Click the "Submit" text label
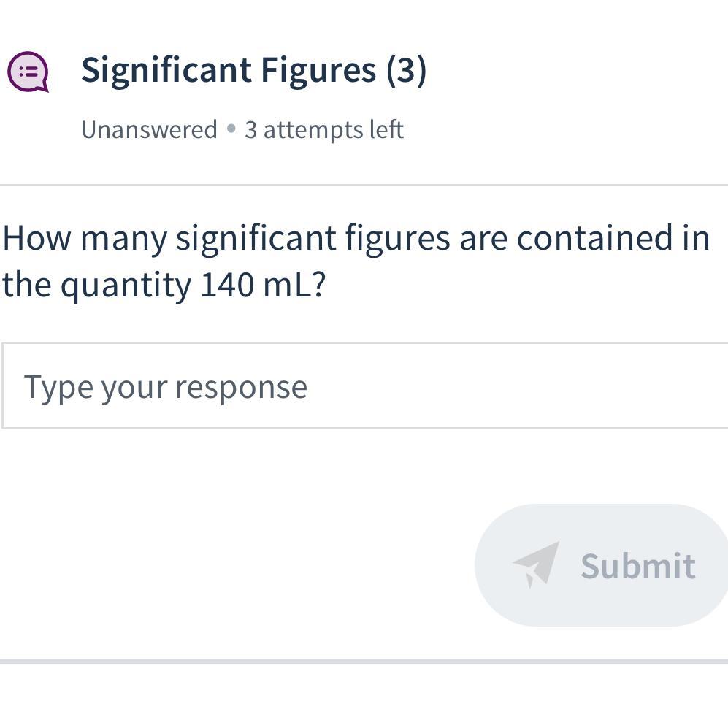The width and height of the screenshot is (728, 728). (x=637, y=566)
